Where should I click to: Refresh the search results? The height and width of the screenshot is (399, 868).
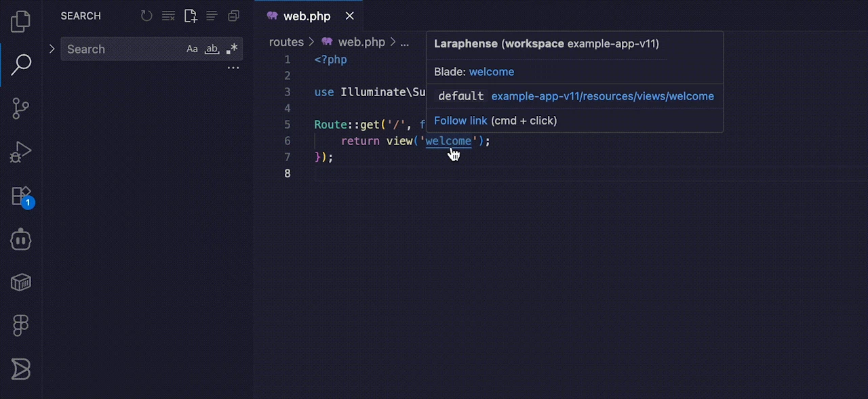146,16
